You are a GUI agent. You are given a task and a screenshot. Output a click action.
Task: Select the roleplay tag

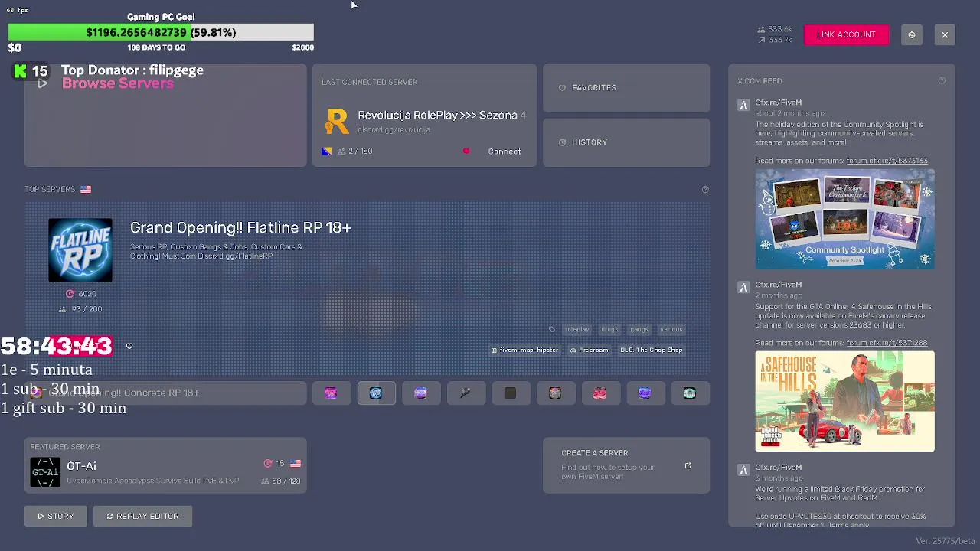click(577, 329)
